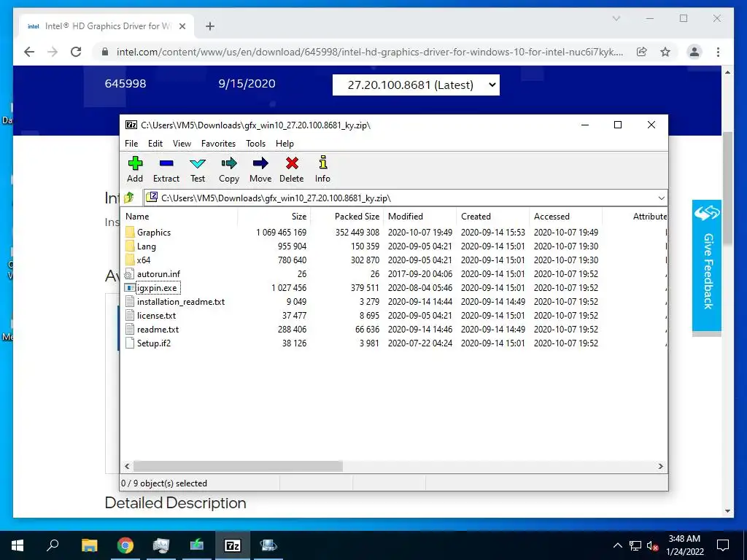Select the x64 folder icon

pos(130,260)
